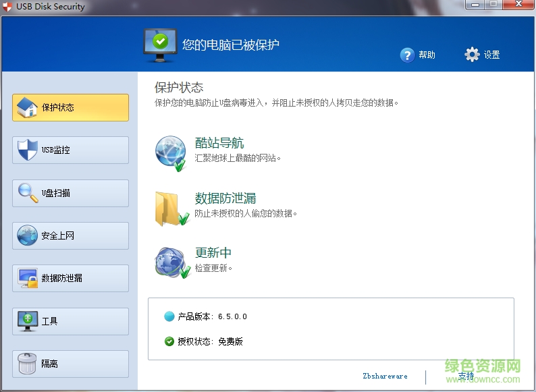Click the 授权状态: 免费版 text
Viewport: 536px width, 392px height.
[x=210, y=341]
